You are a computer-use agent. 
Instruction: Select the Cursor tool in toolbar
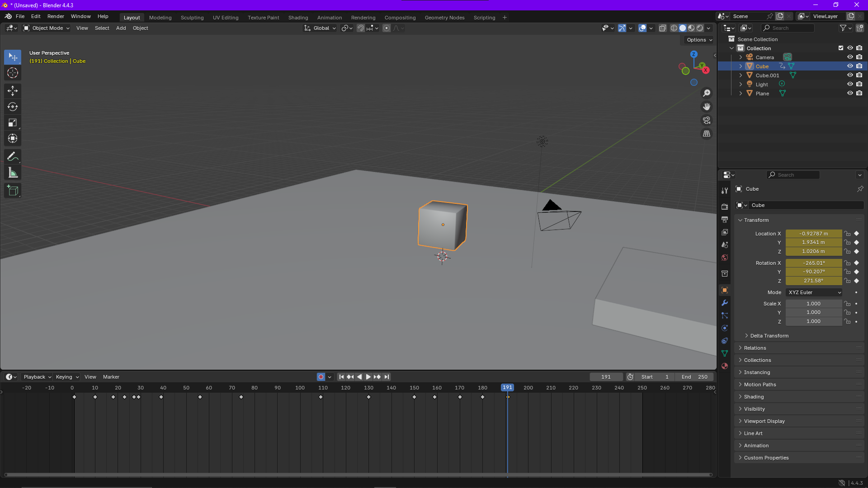point(13,73)
